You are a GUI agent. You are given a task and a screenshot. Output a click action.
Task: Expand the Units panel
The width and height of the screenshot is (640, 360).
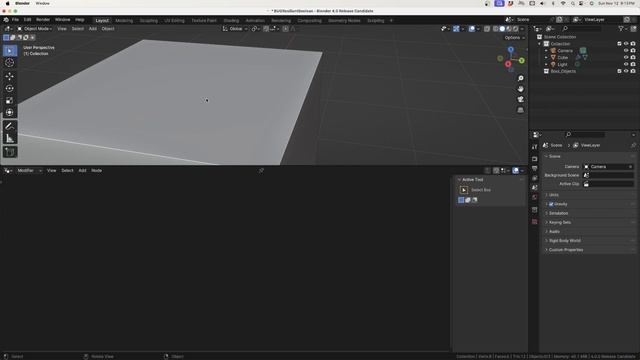tap(589, 195)
